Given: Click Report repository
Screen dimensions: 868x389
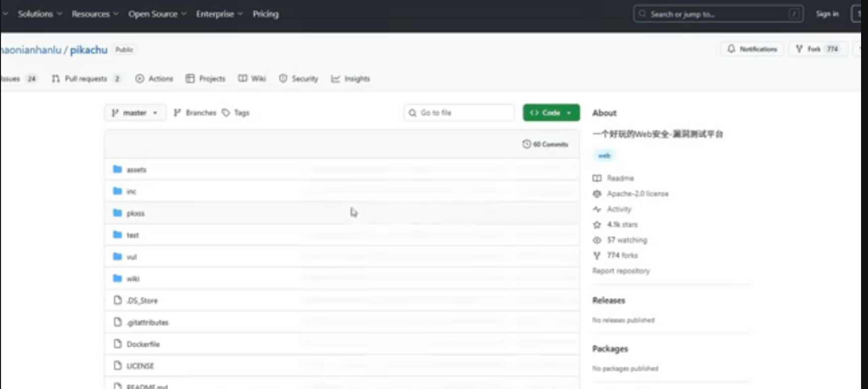Looking at the screenshot, I should pos(621,271).
